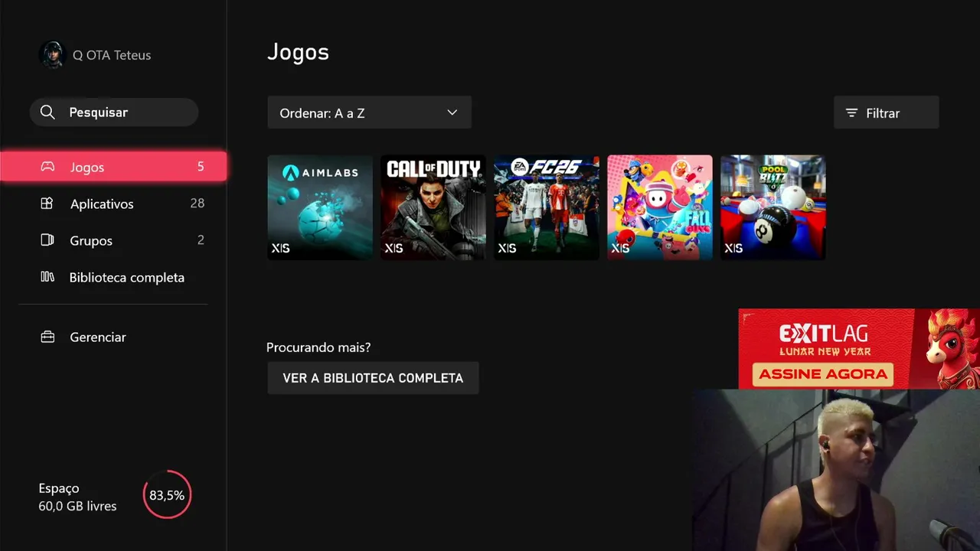Launch the Fall Guys game tile

(x=660, y=207)
